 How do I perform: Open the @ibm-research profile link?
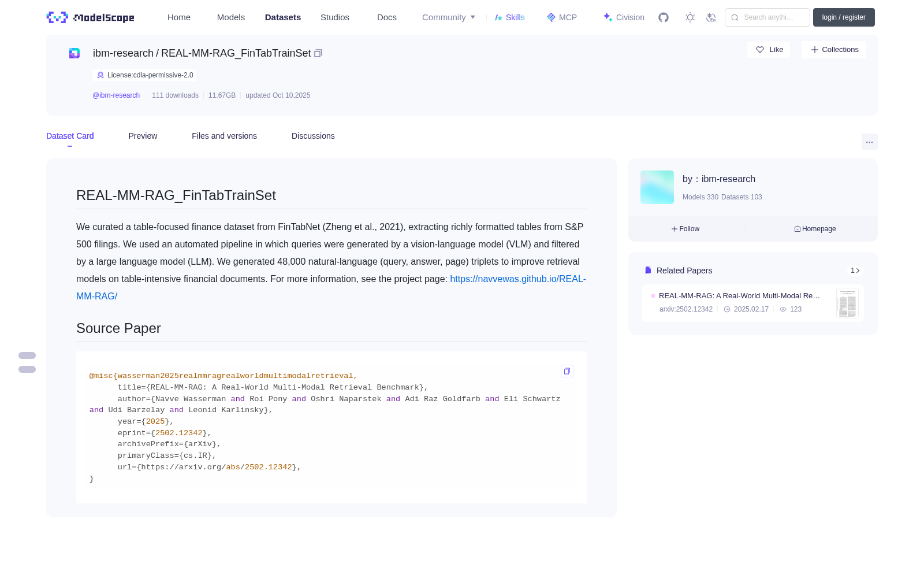(x=116, y=95)
